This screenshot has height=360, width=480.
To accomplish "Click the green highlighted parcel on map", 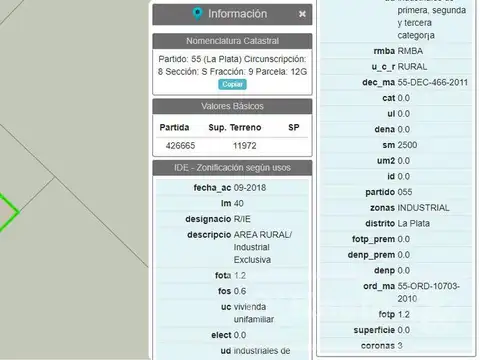I will [7, 212].
